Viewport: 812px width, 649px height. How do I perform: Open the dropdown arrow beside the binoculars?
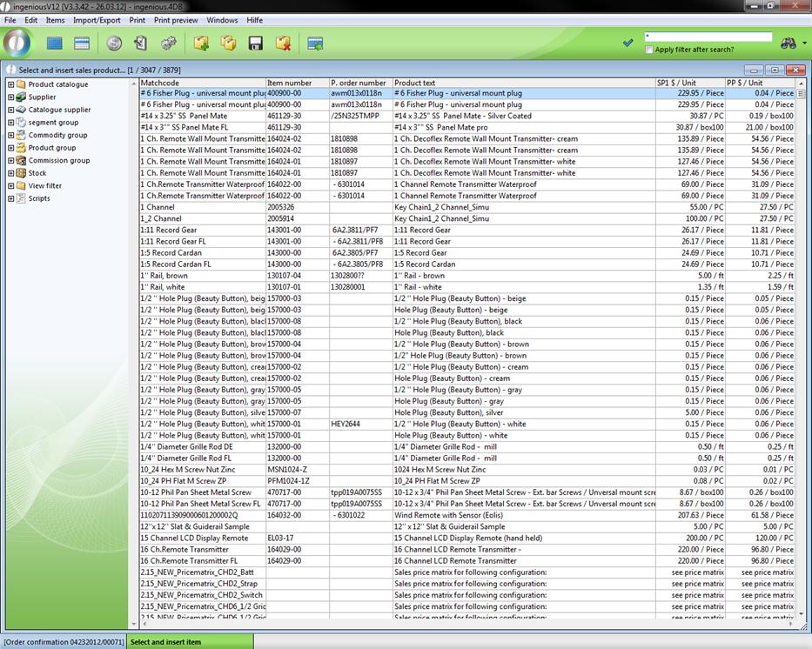(x=805, y=43)
